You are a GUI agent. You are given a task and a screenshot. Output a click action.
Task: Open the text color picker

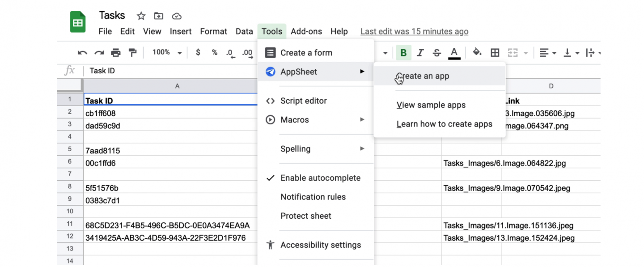454,52
